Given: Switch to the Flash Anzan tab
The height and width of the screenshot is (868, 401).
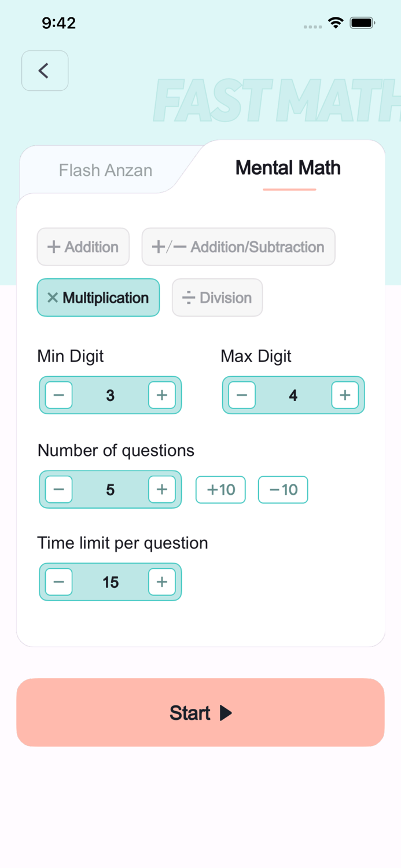Looking at the screenshot, I should pos(105,170).
